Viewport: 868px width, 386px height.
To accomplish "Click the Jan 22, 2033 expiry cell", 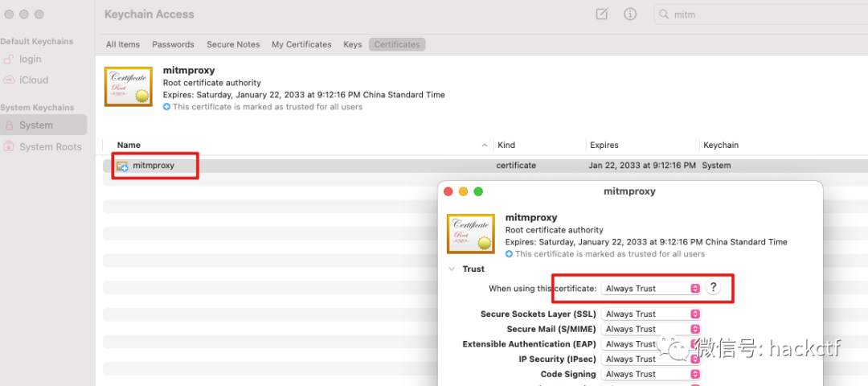I will click(x=641, y=165).
